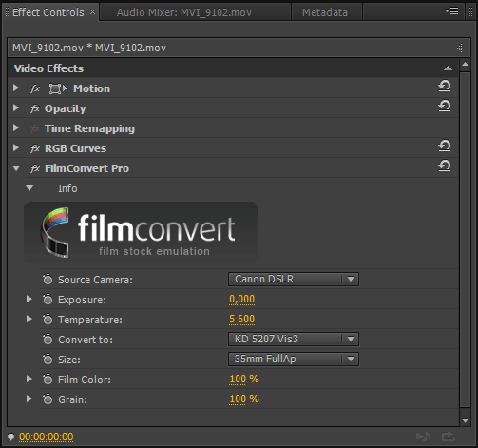
Task: Reset the FilmConvert Pro effect
Action: pos(445,166)
